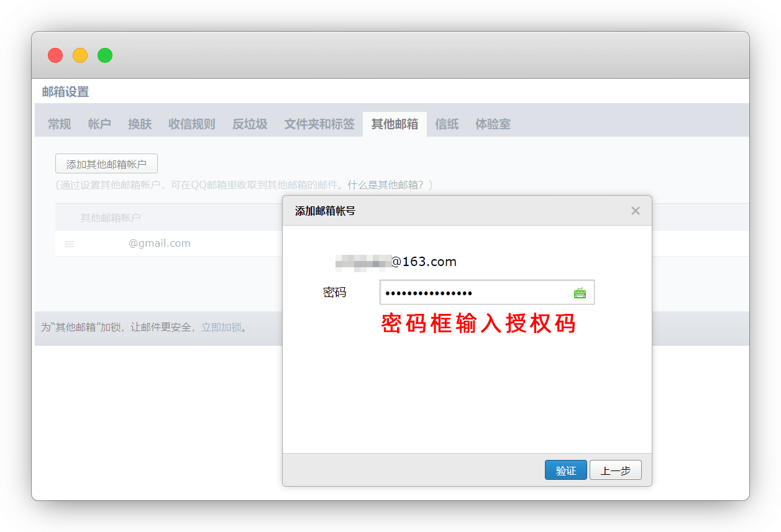Click the drag handle beside the gmail account
781x532 pixels.
pos(70,244)
